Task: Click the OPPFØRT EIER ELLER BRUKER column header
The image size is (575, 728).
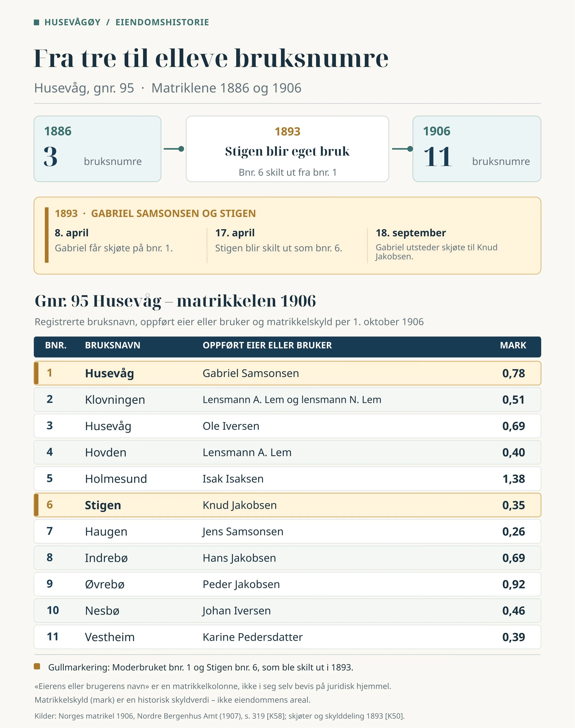Action: click(267, 345)
